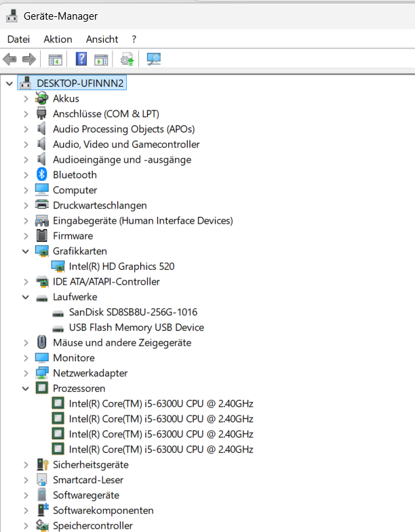Select the Softwarekomponenten label

[x=103, y=510]
